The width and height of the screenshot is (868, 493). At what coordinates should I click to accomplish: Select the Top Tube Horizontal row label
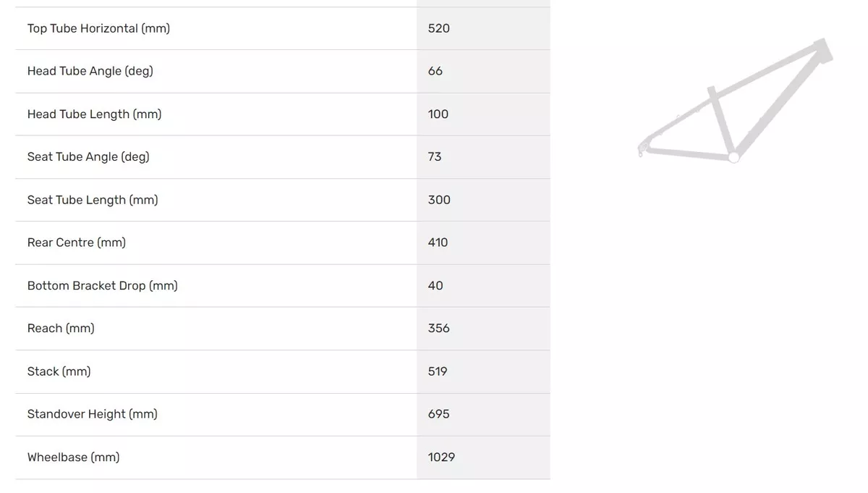(98, 28)
